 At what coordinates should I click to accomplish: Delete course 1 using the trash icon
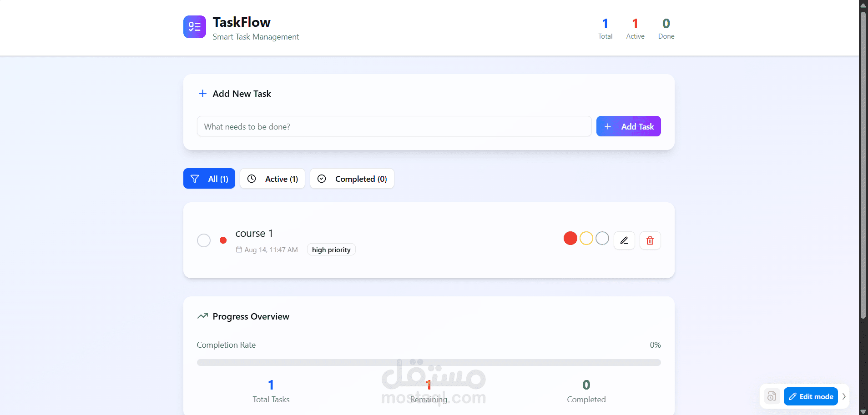[x=650, y=240]
